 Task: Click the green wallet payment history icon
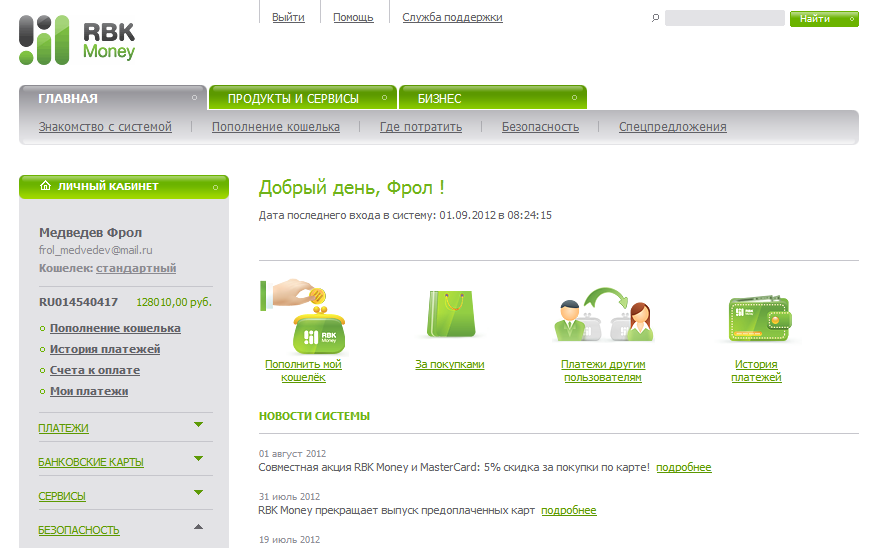coord(759,319)
